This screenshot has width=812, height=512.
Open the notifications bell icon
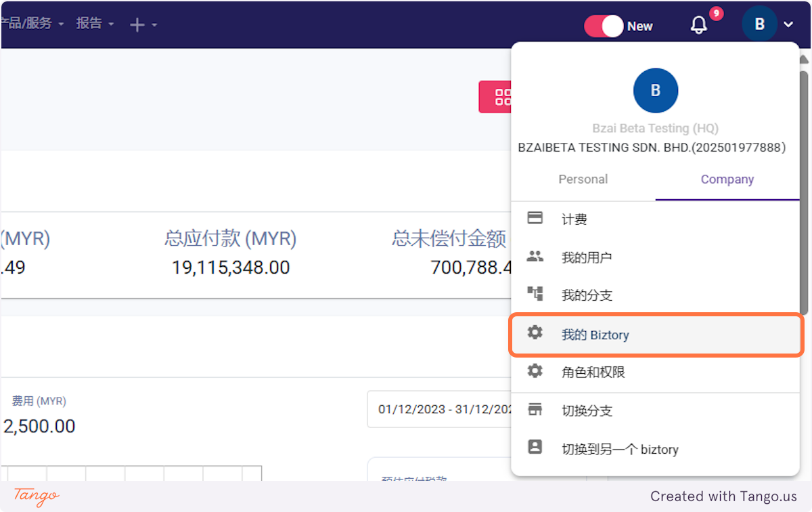click(699, 26)
